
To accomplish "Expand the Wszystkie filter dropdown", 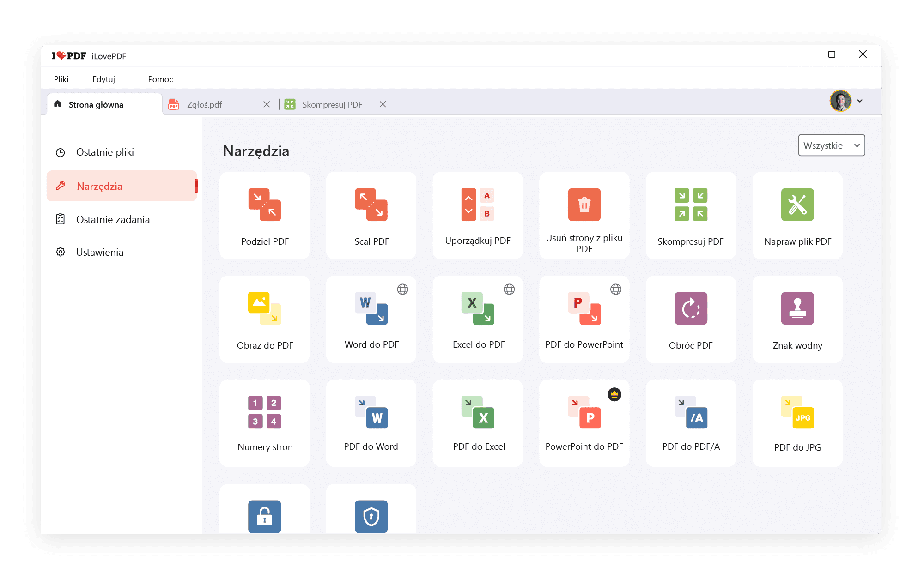I will [x=831, y=145].
